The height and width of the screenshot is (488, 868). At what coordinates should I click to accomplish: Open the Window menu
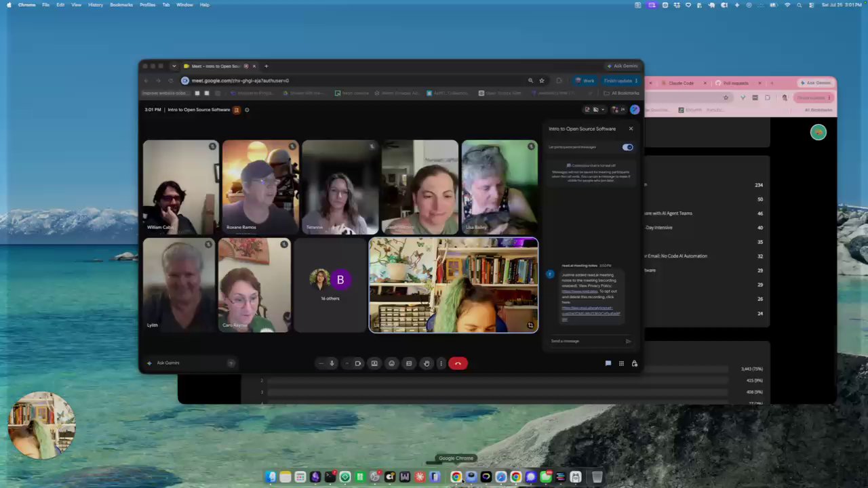click(184, 5)
